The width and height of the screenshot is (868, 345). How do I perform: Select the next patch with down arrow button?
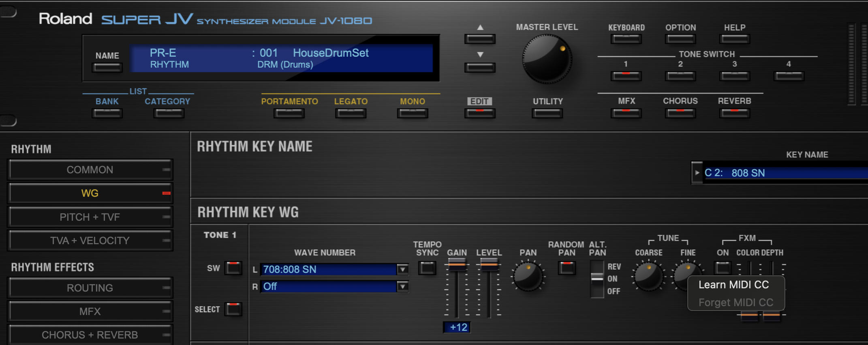480,67
